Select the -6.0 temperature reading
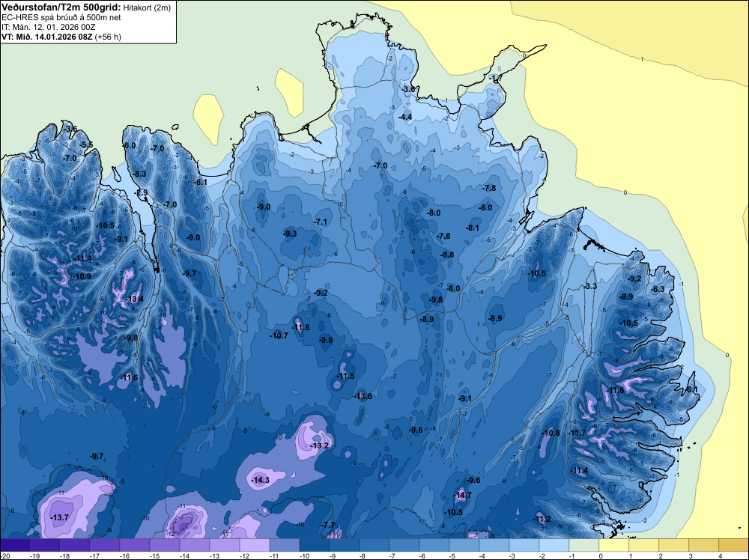 tap(130, 145)
